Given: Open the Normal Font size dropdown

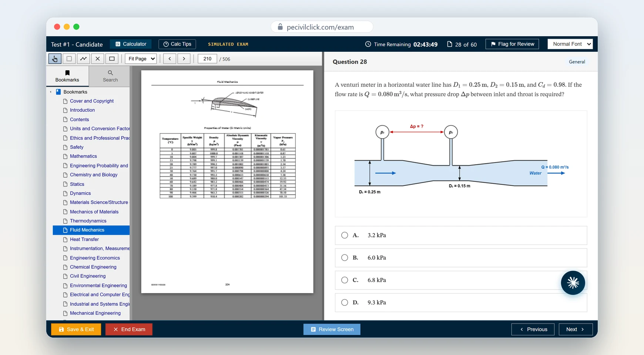Looking at the screenshot, I should pos(570,44).
